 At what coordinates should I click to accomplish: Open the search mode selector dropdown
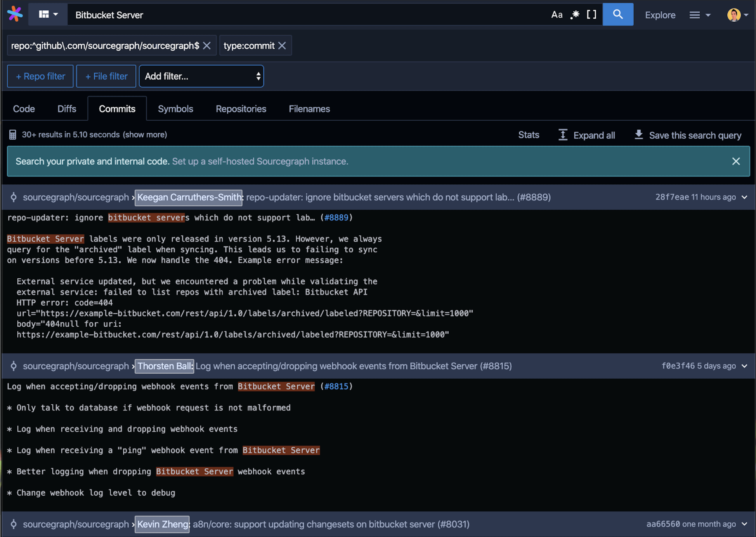coord(48,15)
